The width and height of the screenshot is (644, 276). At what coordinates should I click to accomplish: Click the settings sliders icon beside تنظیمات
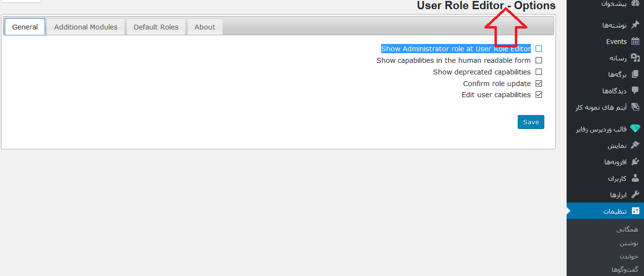click(635, 211)
